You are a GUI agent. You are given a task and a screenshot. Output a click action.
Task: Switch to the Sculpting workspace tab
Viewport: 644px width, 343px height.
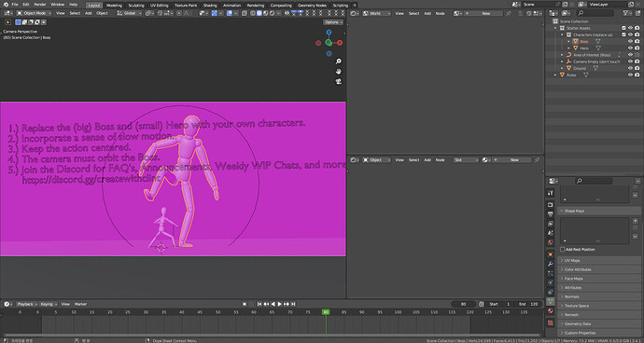[136, 6]
